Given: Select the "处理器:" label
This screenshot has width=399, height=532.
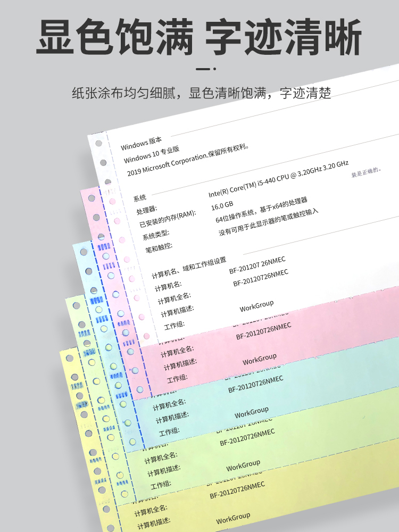Looking at the screenshot, I should point(147,210).
